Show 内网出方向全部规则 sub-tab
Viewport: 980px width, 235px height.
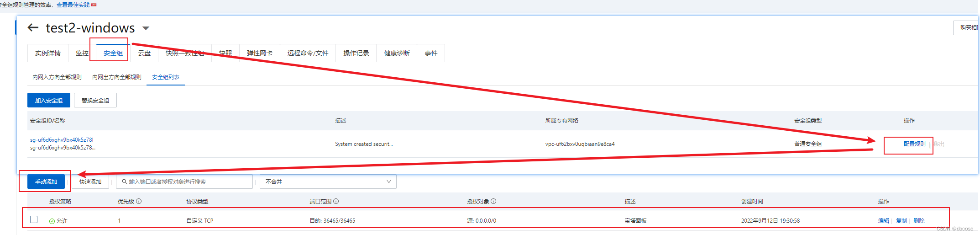tap(117, 77)
